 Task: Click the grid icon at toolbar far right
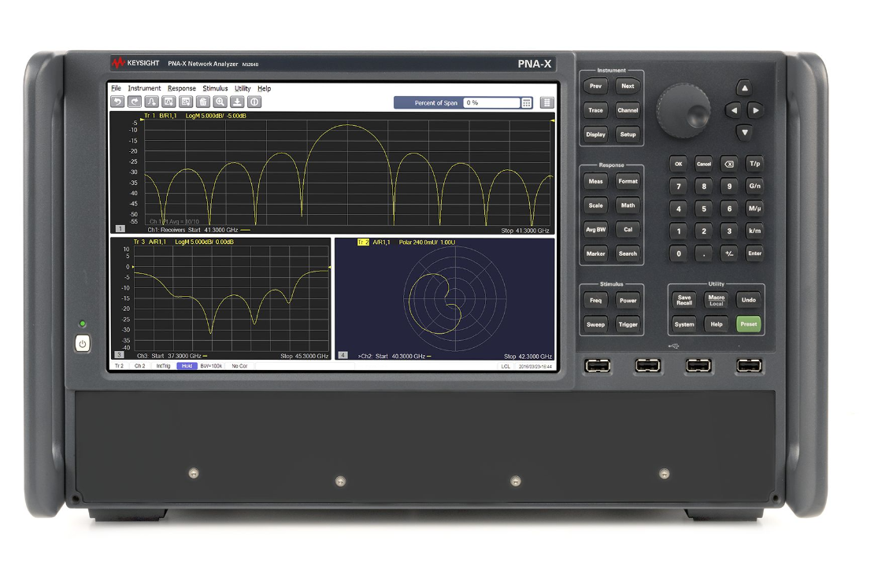pyautogui.click(x=547, y=103)
